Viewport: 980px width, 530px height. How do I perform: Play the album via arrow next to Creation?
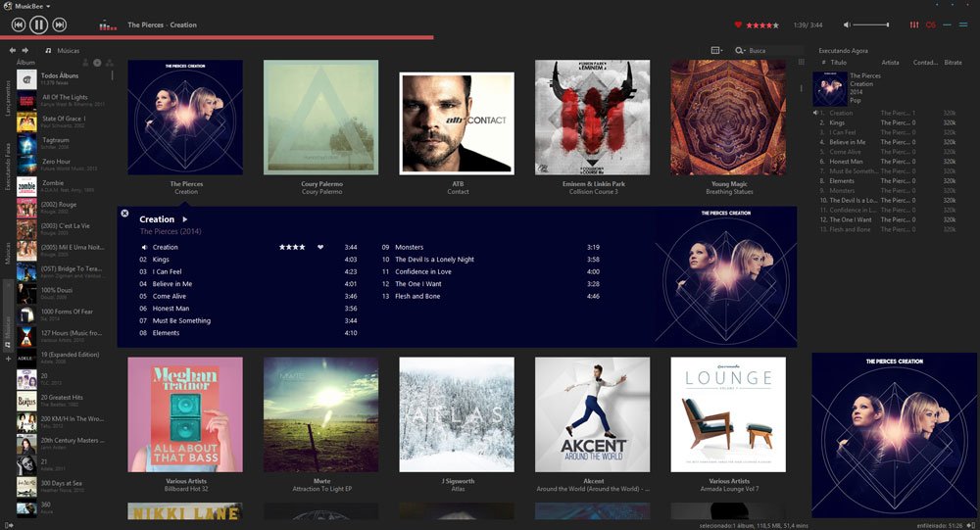[185, 219]
